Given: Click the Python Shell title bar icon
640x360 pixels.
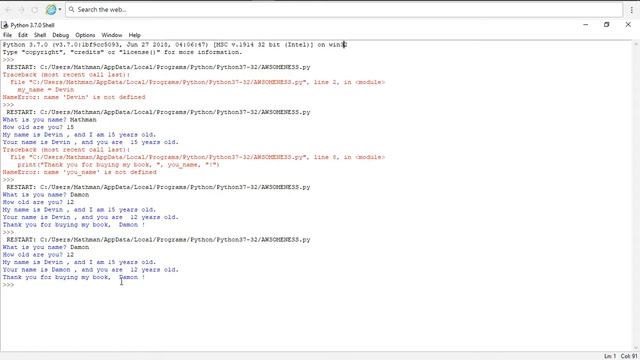Looking at the screenshot, I should coord(5,25).
